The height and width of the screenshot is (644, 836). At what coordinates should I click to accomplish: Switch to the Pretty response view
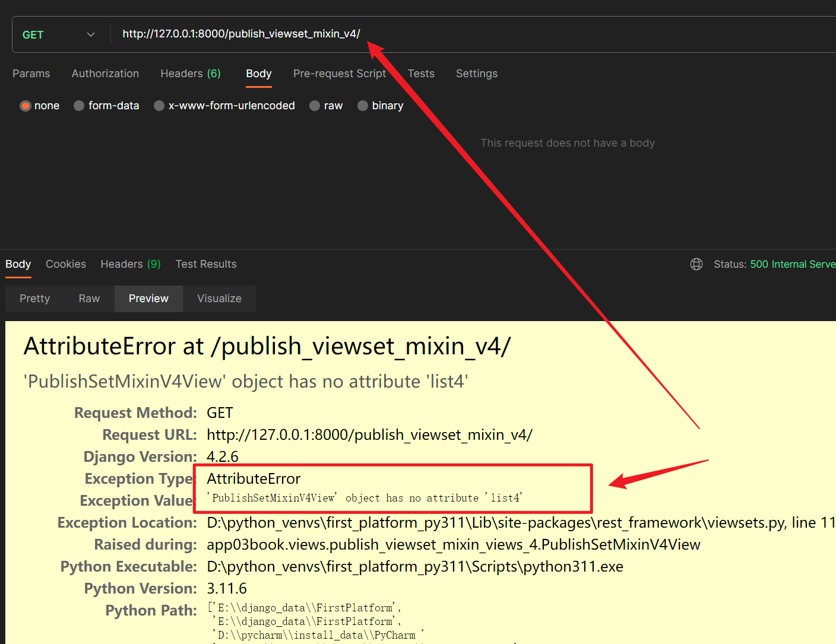(34, 299)
